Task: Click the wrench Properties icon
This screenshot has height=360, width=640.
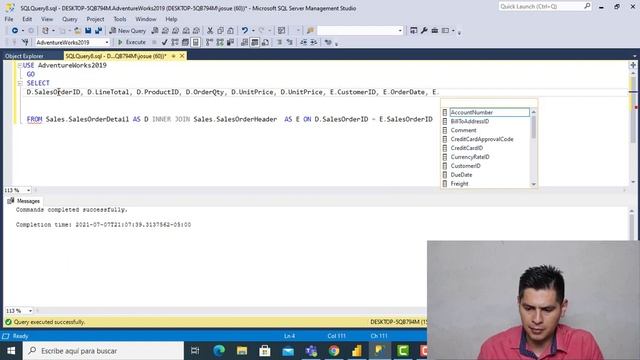Action: (x=424, y=31)
